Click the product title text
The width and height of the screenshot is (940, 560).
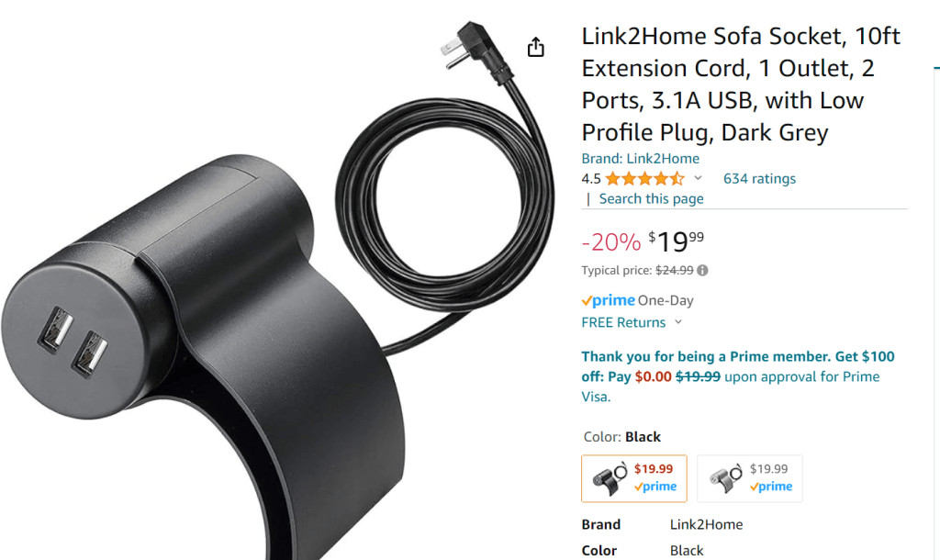click(x=741, y=84)
